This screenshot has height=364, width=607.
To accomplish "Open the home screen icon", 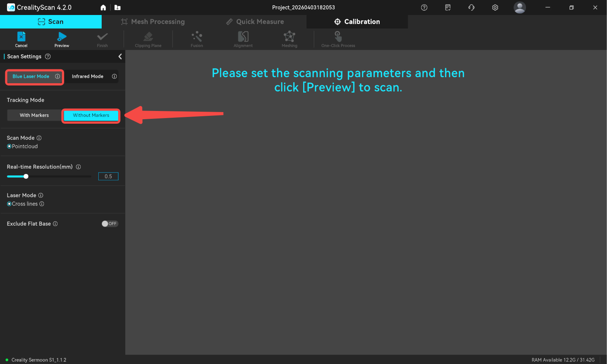I will pyautogui.click(x=103, y=7).
